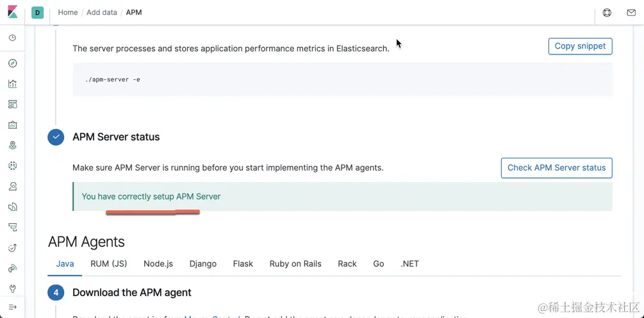
Task: Navigate to Add data breadcrumb
Action: tap(102, 12)
